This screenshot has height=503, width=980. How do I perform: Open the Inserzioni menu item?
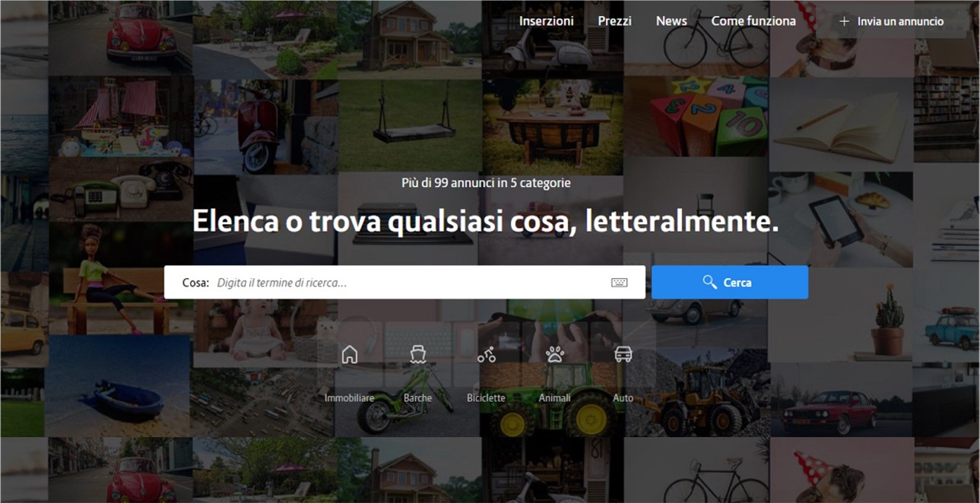546,21
